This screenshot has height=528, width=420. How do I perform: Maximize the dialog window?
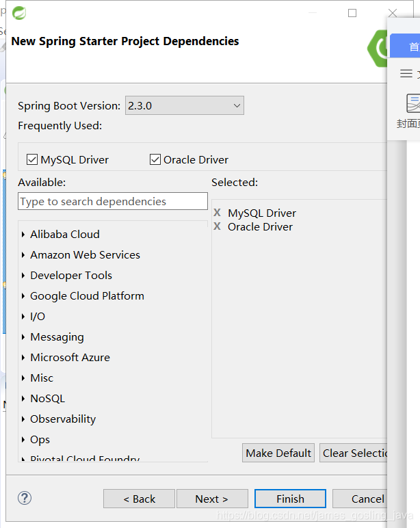tap(352, 13)
